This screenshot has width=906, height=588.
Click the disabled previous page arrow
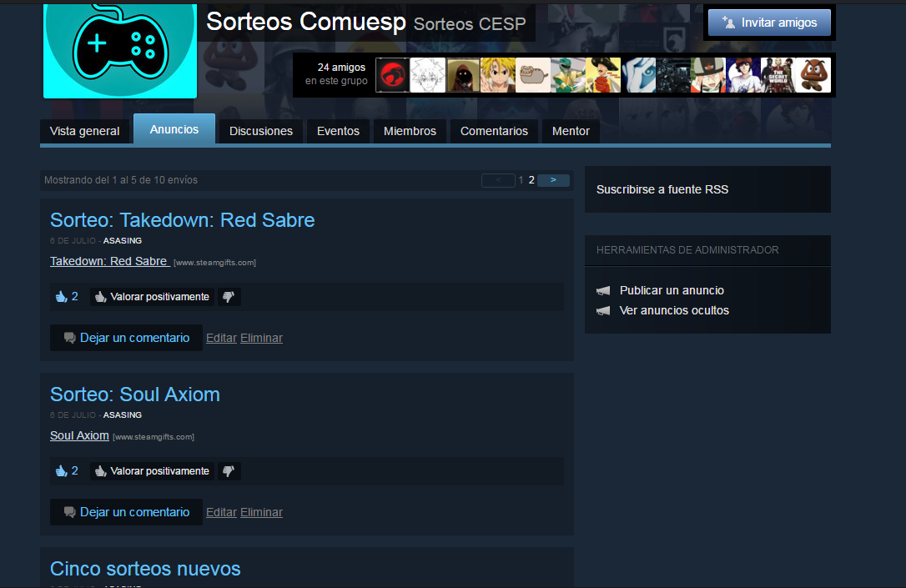pos(498,180)
